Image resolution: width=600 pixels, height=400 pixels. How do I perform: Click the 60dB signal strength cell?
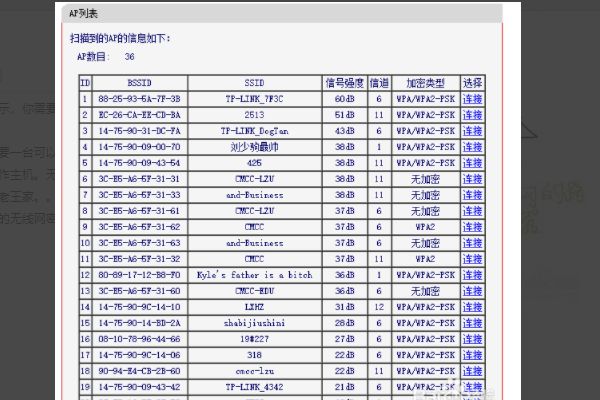pos(344,100)
